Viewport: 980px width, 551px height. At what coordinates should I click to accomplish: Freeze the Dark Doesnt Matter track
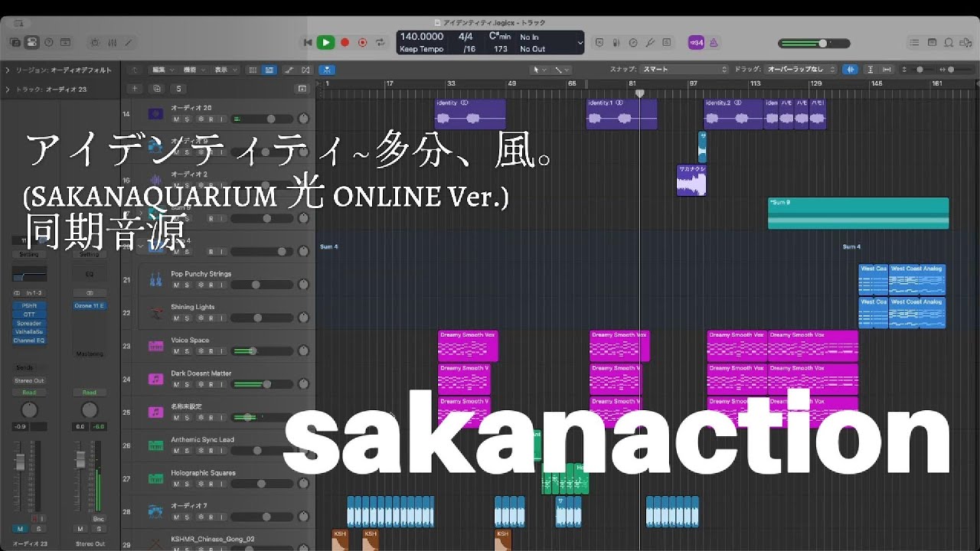201,385
